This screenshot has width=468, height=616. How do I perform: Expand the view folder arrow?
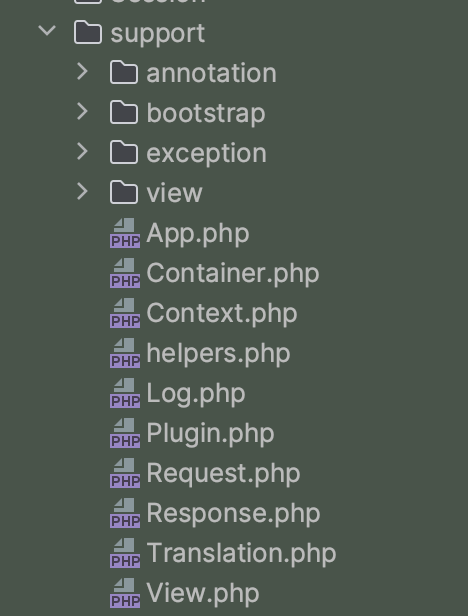pyautogui.click(x=83, y=192)
